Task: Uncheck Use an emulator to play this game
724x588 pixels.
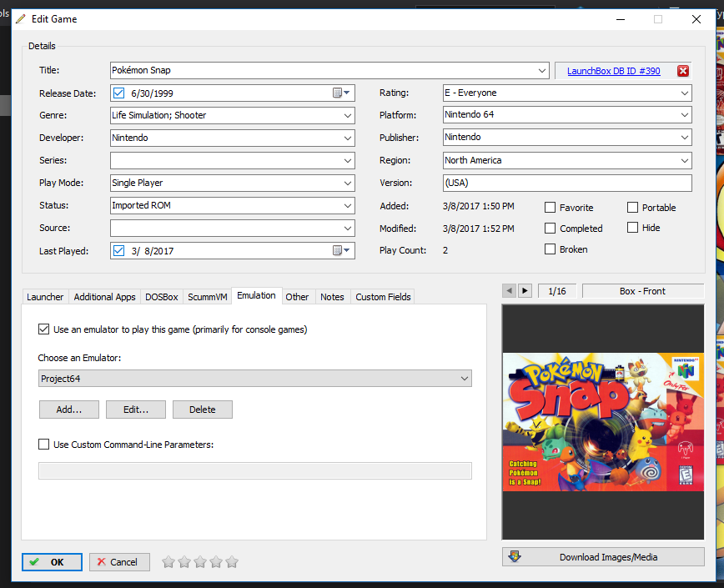Action: tap(44, 329)
